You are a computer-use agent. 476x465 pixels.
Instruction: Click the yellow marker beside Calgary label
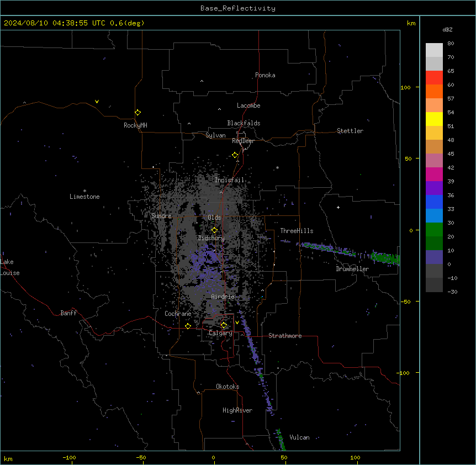click(224, 325)
